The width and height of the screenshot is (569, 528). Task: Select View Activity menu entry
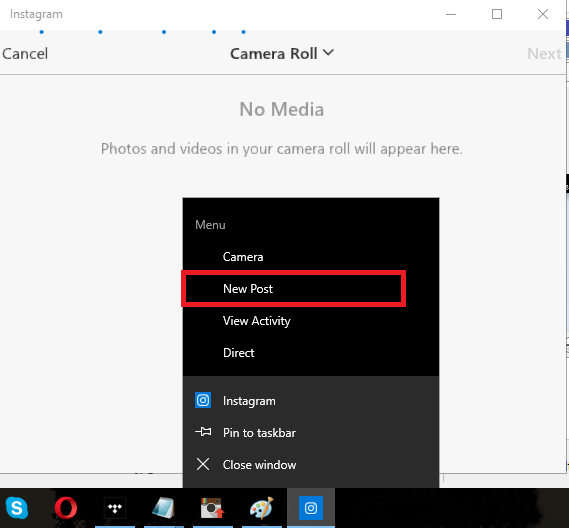click(311, 321)
